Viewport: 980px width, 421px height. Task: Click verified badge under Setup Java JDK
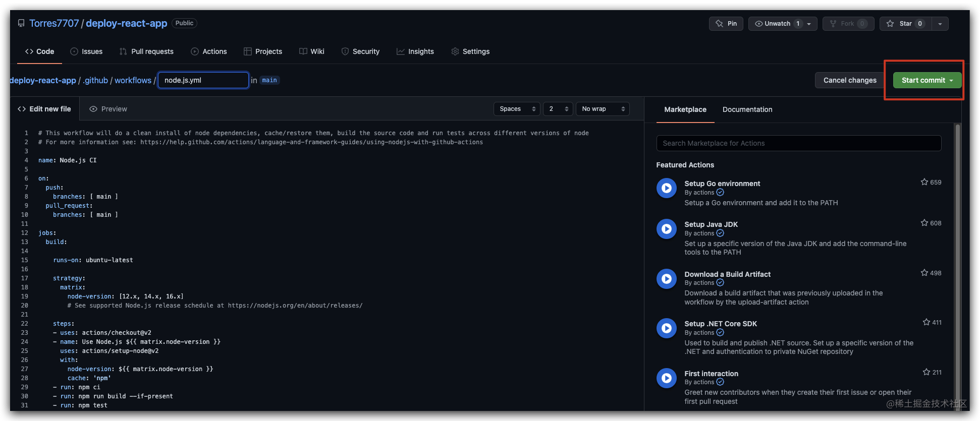(x=720, y=233)
